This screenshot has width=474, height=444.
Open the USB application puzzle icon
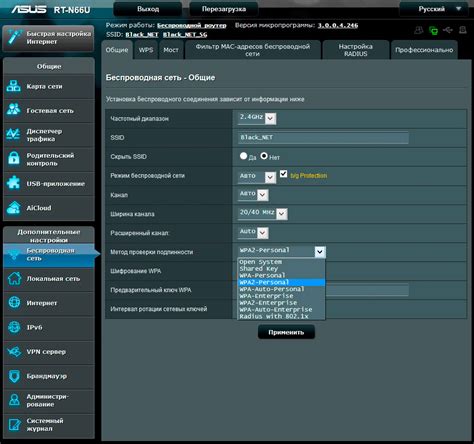[13, 183]
